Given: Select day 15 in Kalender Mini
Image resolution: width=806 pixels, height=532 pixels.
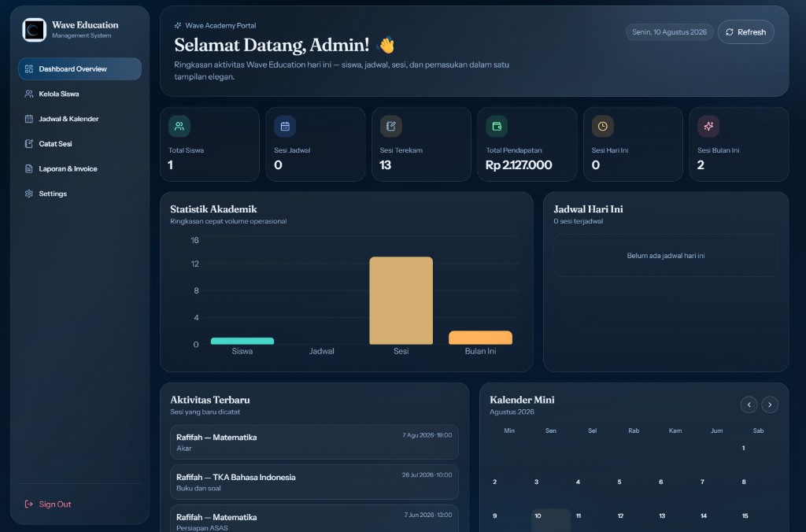Looking at the screenshot, I should pos(745,515).
